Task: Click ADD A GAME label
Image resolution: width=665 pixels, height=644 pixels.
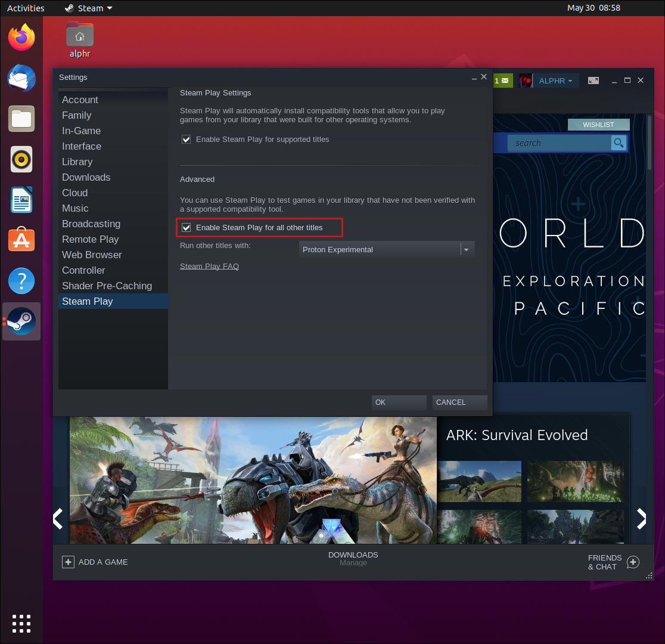Action: click(x=103, y=562)
